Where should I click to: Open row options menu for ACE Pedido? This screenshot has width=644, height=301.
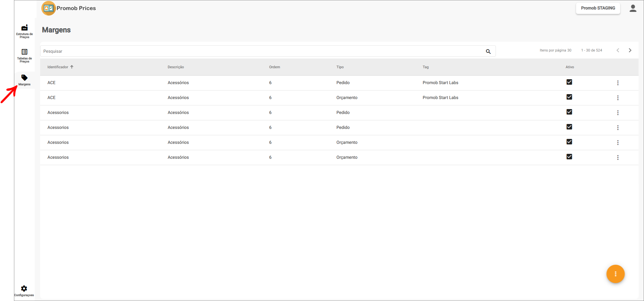[618, 83]
